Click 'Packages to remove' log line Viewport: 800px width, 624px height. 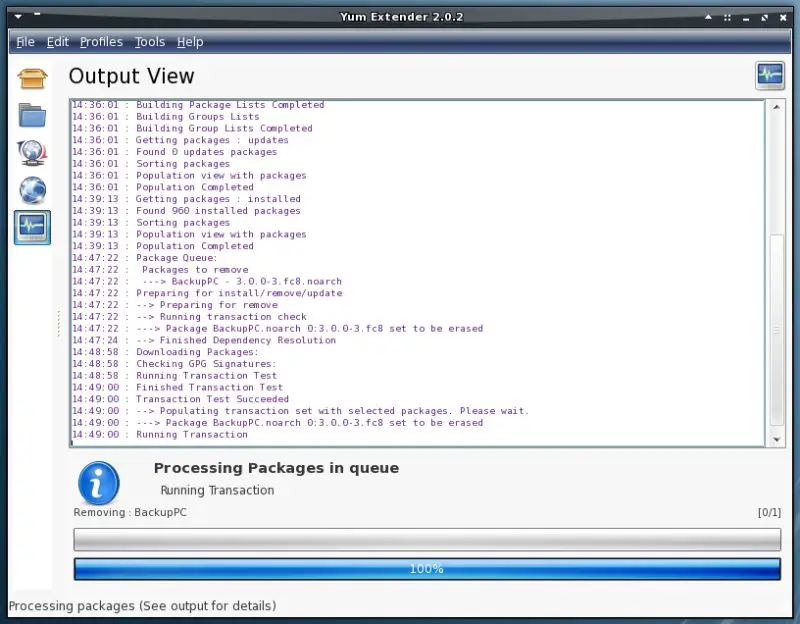[160, 269]
